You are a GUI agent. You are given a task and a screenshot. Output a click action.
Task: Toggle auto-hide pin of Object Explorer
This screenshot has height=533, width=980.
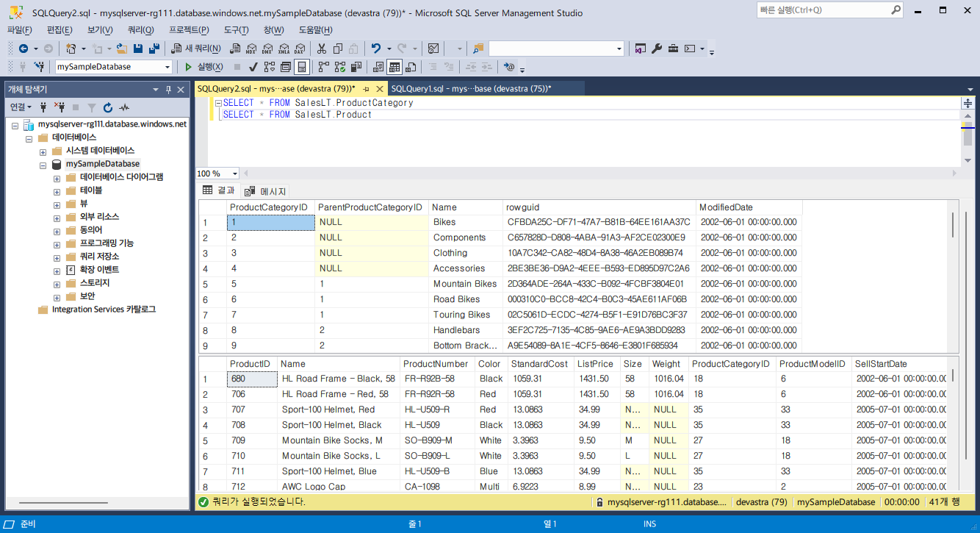[x=168, y=89]
